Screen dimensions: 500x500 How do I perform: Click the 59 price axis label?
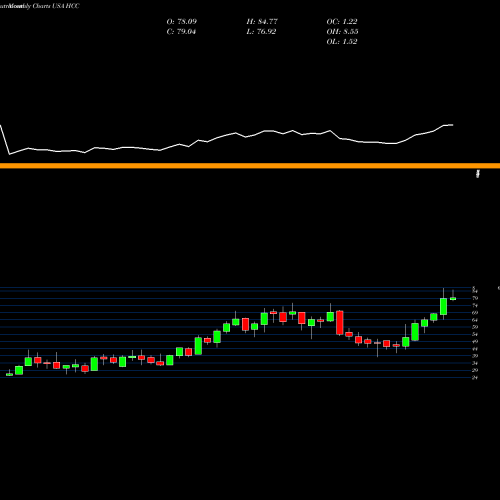pos(475,327)
